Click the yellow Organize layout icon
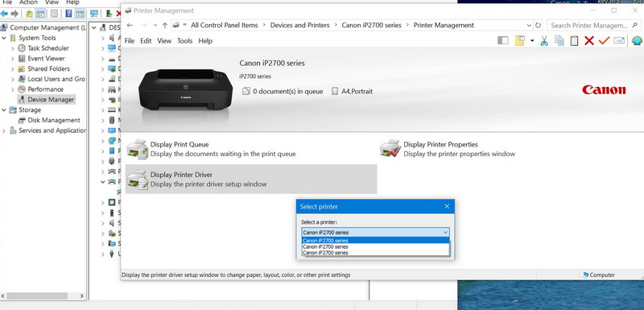This screenshot has height=310, width=644. [x=520, y=40]
